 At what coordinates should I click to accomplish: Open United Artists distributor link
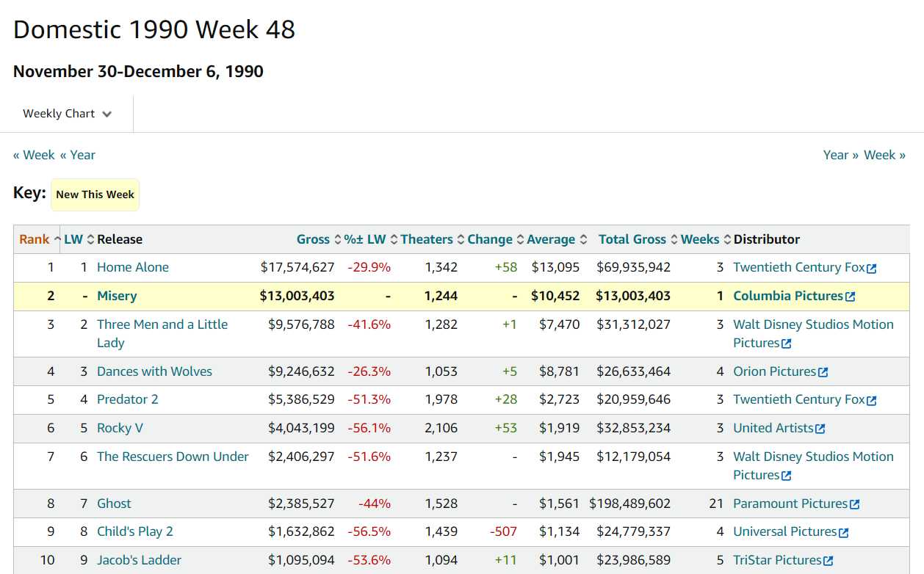[773, 428]
